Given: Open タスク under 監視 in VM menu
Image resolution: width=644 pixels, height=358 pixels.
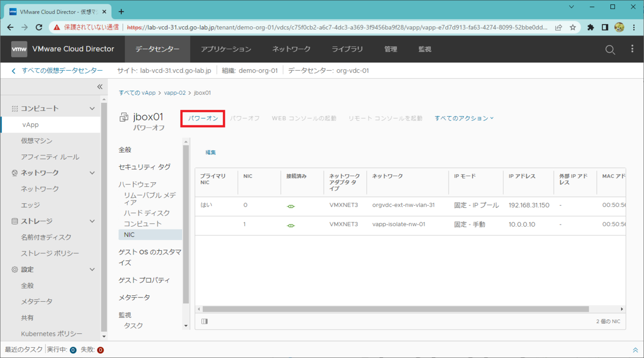Looking at the screenshot, I should tap(134, 325).
